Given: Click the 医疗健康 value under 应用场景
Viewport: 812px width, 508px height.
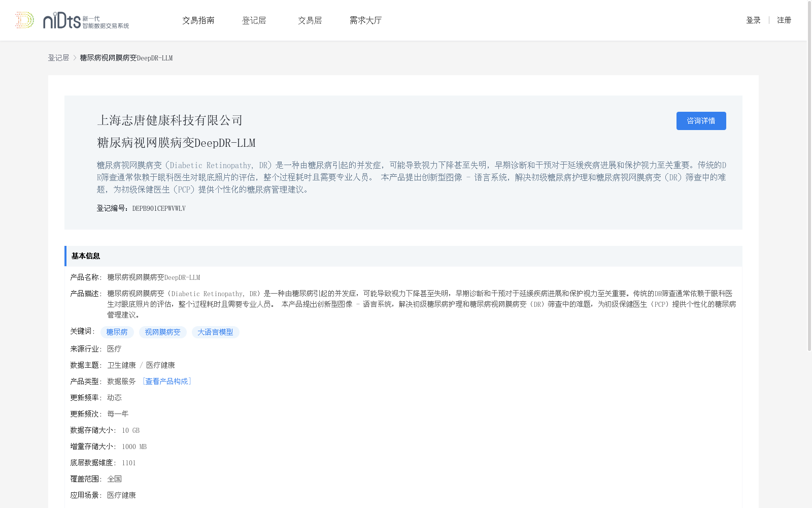Looking at the screenshot, I should point(121,495).
